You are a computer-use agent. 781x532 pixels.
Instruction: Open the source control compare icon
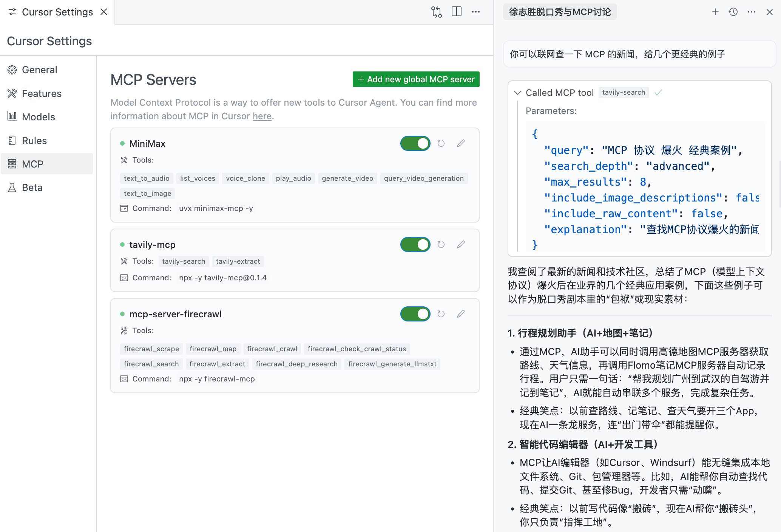tap(436, 12)
